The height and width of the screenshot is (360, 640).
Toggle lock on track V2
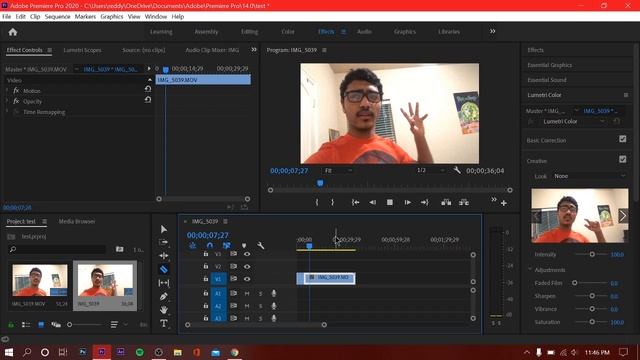pos(206,266)
